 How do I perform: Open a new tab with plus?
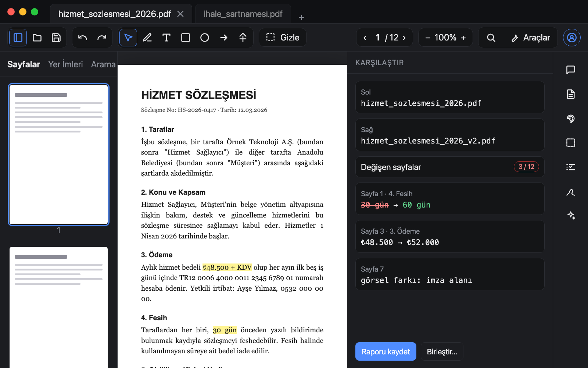pos(301,17)
